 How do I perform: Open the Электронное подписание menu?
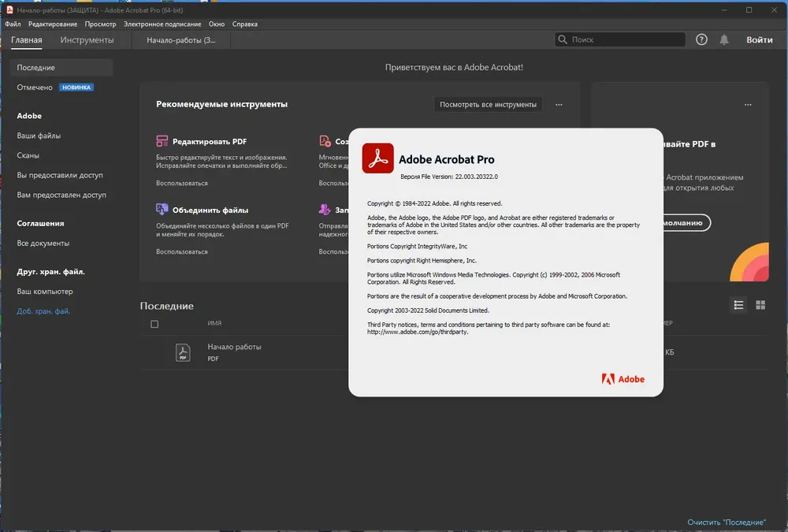pyautogui.click(x=162, y=24)
